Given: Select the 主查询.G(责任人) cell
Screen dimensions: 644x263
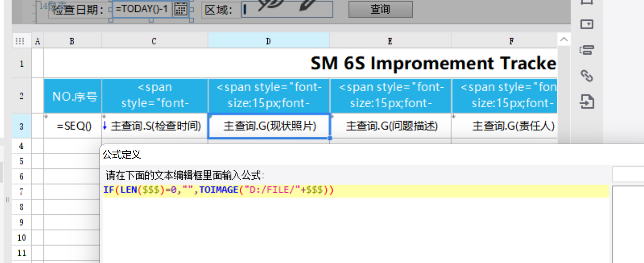Looking at the screenshot, I should click(504, 126).
